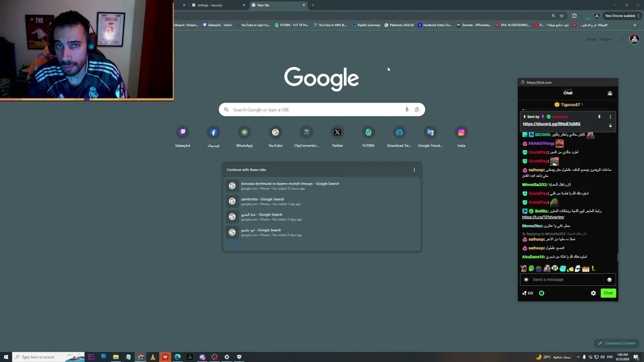Viewport: 644px width, 362px height.
Task: Click the green Kick logo icon in chat footer
Action: pyautogui.click(x=541, y=293)
